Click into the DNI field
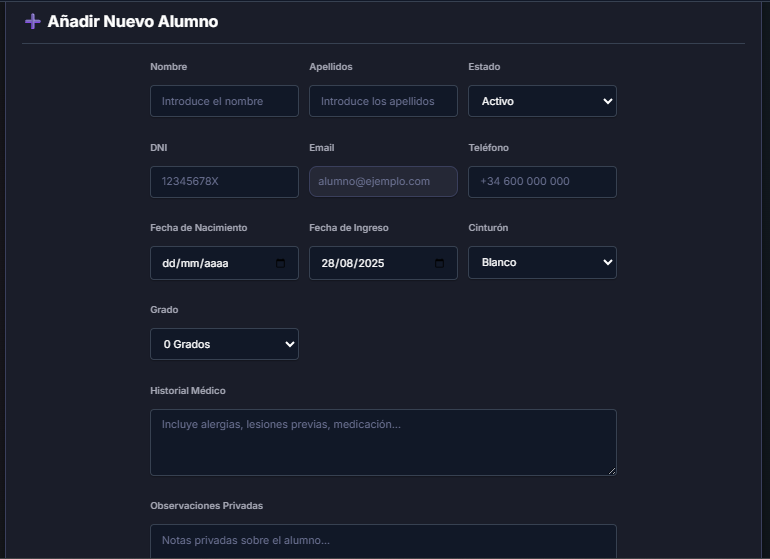This screenshot has width=770, height=559. coord(224,182)
